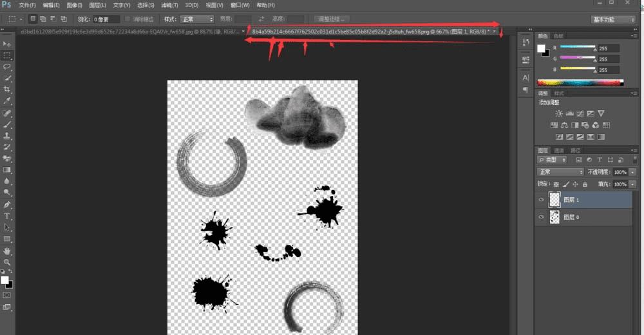
Task: Select the Crop tool
Action: (x=7, y=89)
